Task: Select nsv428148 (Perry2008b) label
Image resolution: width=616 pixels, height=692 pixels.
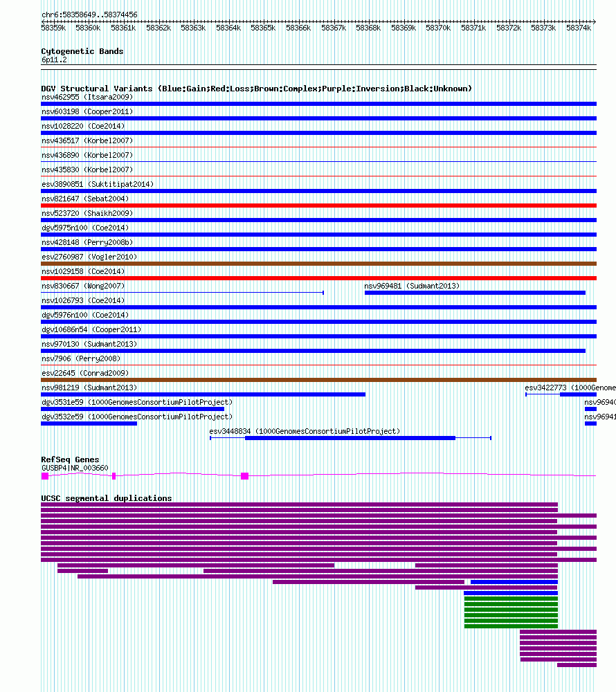Action: point(87,243)
